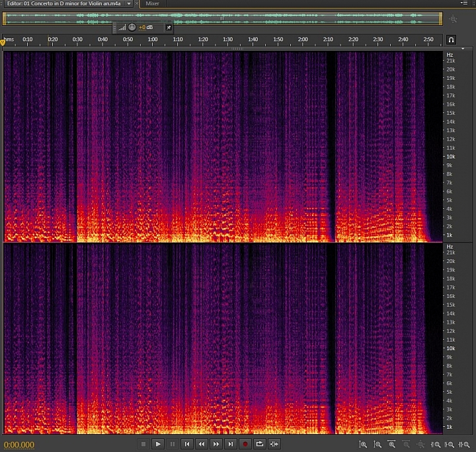
Task: Adjust the HUD volume knob
Action: pos(132,27)
